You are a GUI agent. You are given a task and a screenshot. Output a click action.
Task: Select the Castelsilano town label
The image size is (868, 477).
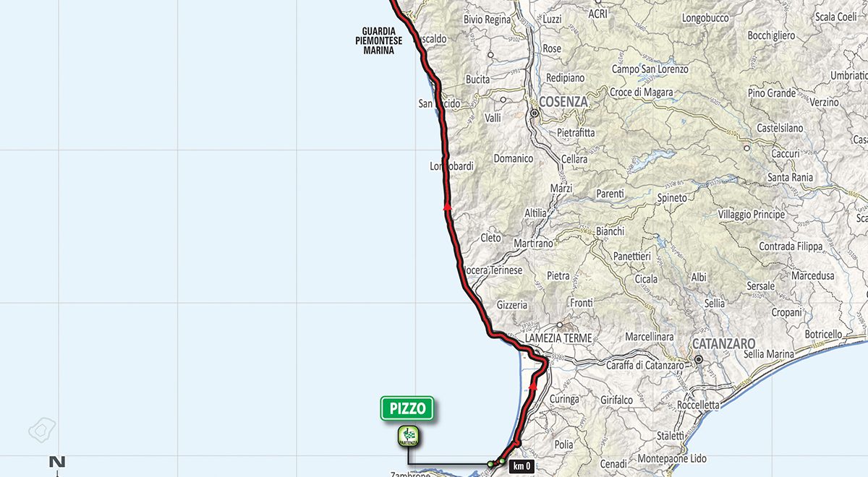(x=779, y=128)
